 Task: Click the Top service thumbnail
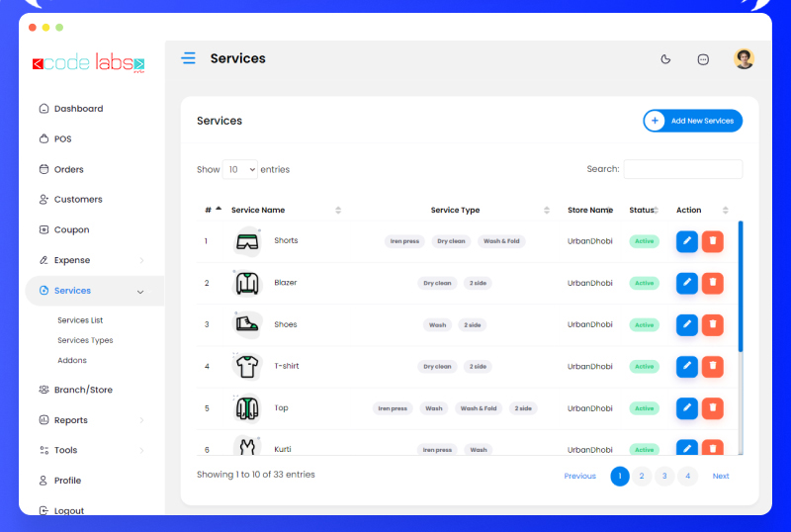246,408
